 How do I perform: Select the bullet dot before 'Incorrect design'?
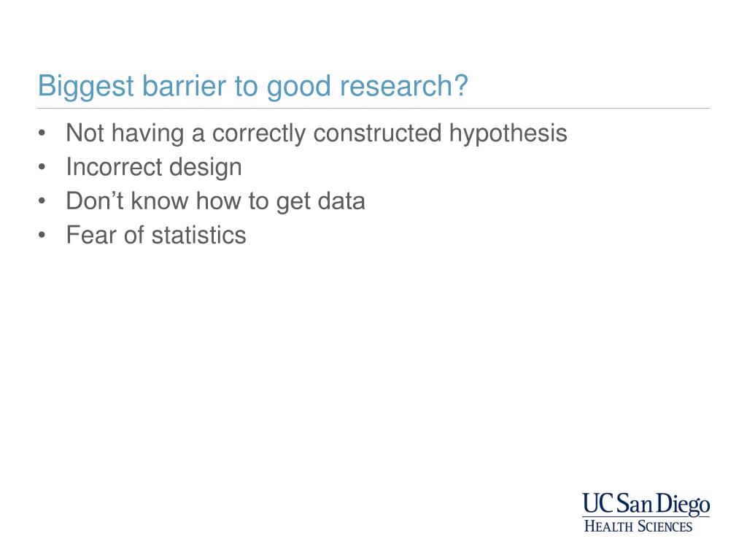click(x=42, y=167)
